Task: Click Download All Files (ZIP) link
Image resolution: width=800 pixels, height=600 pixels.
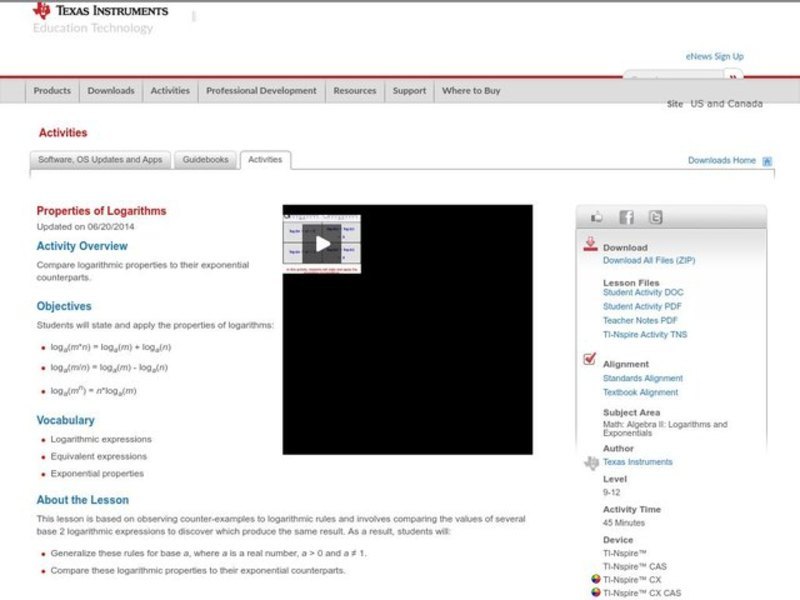Action: coord(648,260)
